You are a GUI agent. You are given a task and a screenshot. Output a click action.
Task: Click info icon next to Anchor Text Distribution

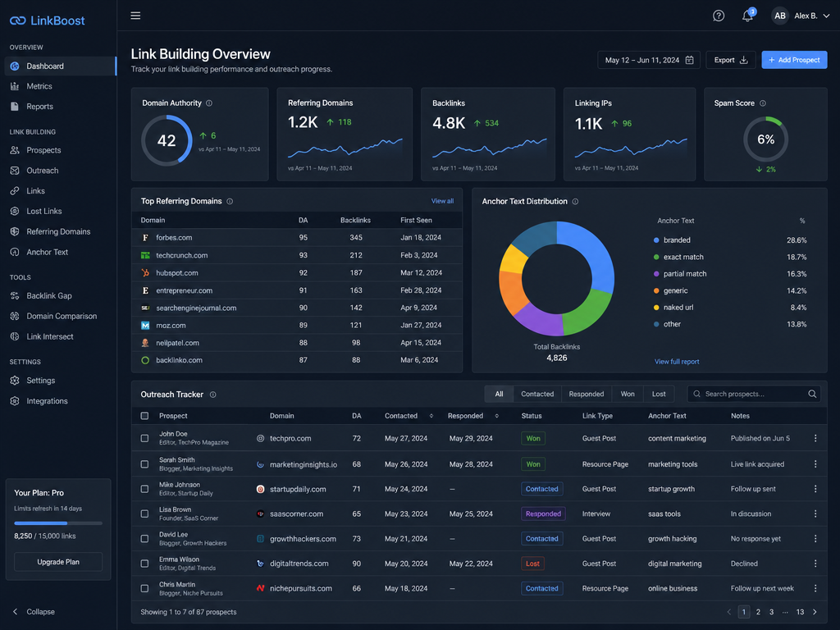click(575, 202)
